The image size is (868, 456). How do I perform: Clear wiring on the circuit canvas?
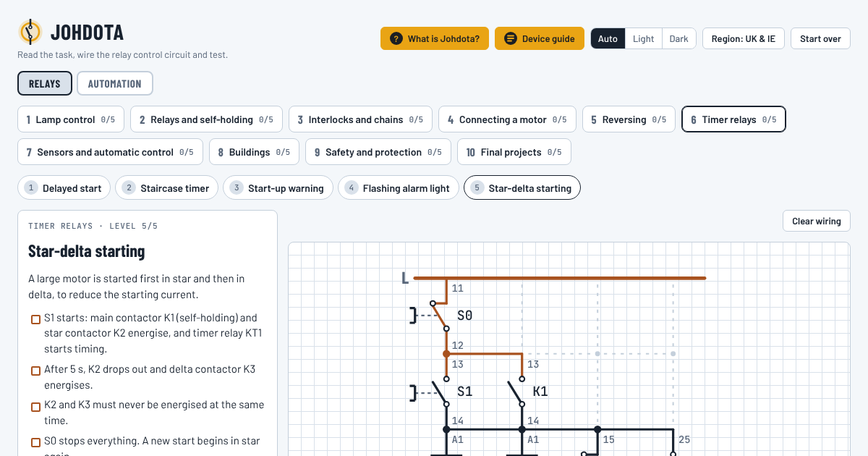(x=817, y=221)
